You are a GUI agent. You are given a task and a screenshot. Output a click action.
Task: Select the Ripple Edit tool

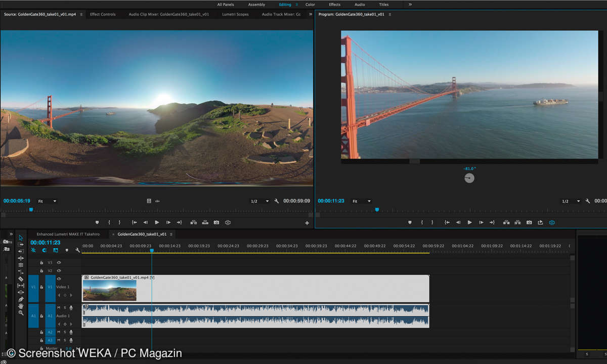21,258
